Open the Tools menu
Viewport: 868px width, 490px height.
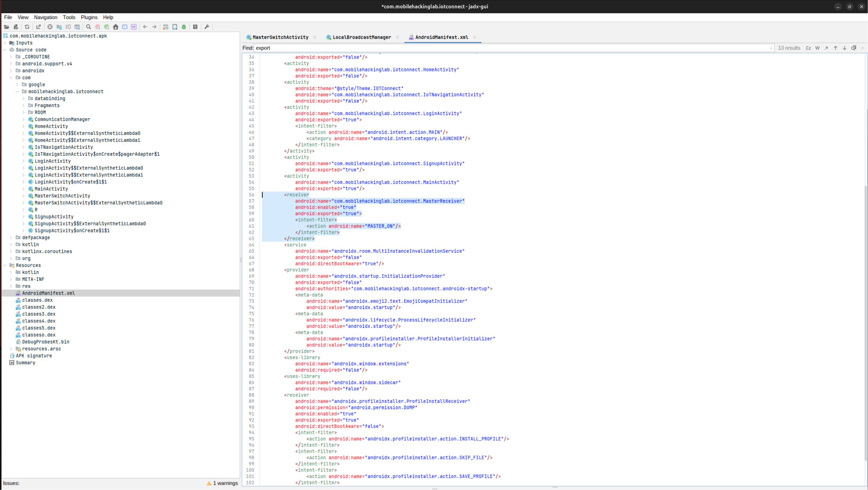pos(69,17)
